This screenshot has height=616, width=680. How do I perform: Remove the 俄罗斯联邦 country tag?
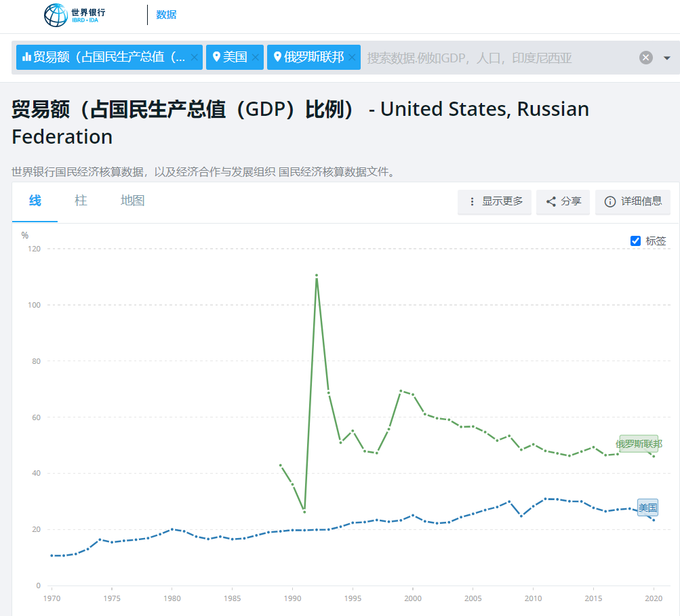tap(352, 58)
